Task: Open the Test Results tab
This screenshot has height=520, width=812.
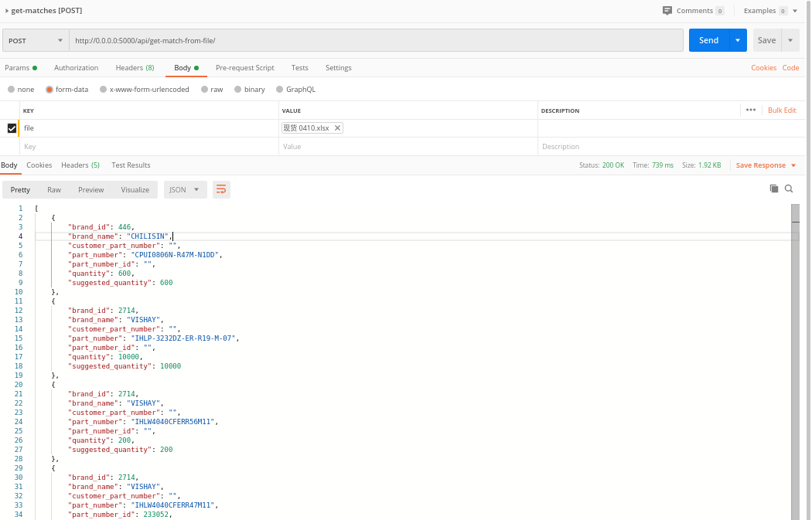Action: (131, 165)
